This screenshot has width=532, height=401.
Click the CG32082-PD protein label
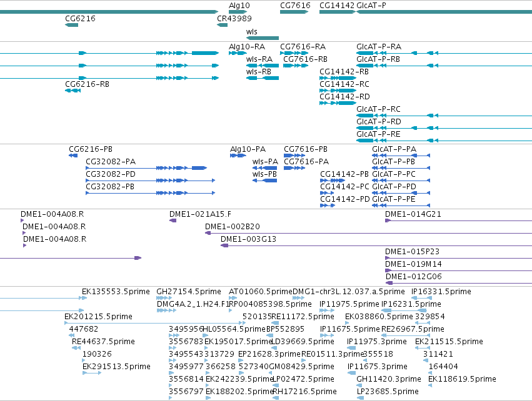tap(111, 174)
